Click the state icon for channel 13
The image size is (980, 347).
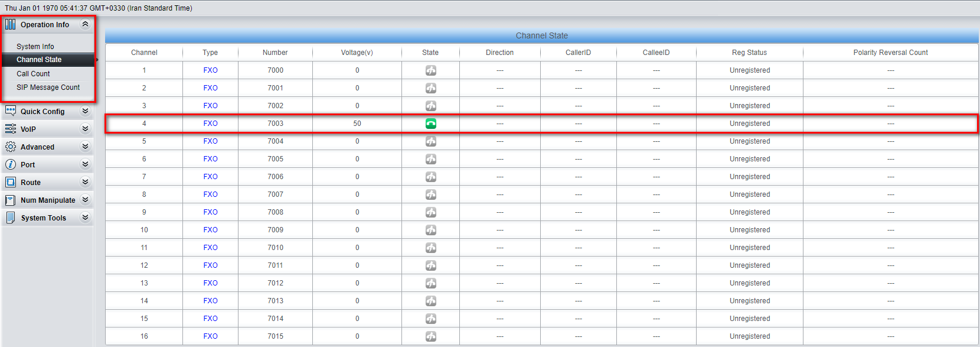(x=431, y=283)
